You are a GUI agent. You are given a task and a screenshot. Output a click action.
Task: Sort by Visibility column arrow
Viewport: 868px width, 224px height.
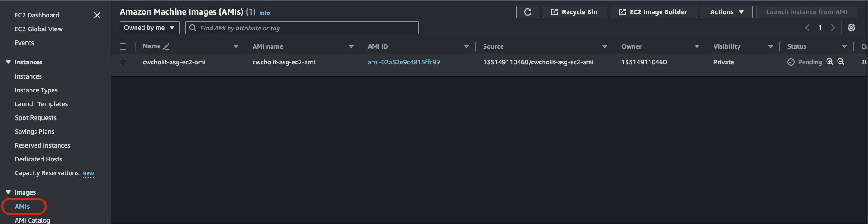[x=771, y=46]
